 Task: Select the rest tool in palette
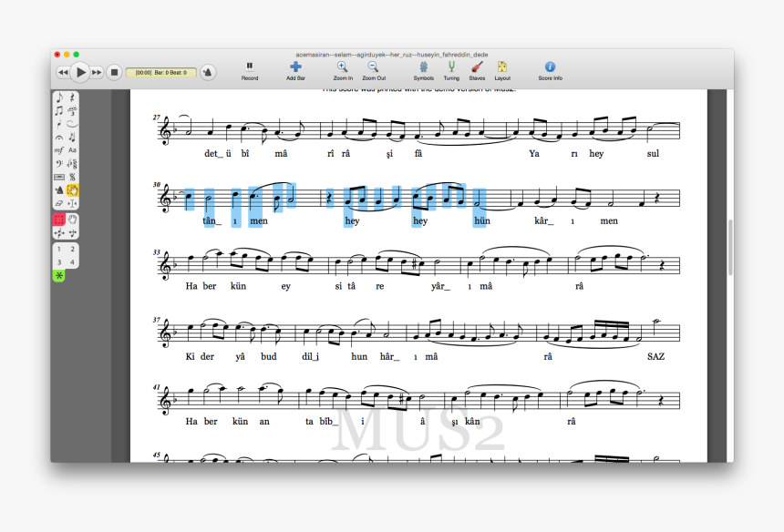(73, 97)
